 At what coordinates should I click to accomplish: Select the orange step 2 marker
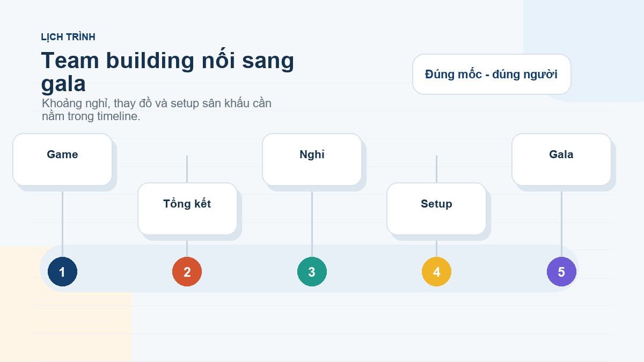(187, 271)
